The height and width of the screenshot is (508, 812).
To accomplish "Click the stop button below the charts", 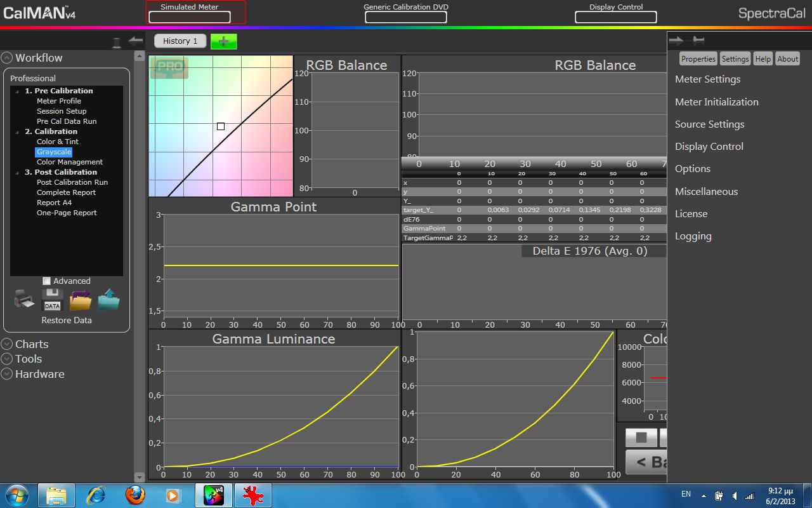I will click(x=641, y=438).
